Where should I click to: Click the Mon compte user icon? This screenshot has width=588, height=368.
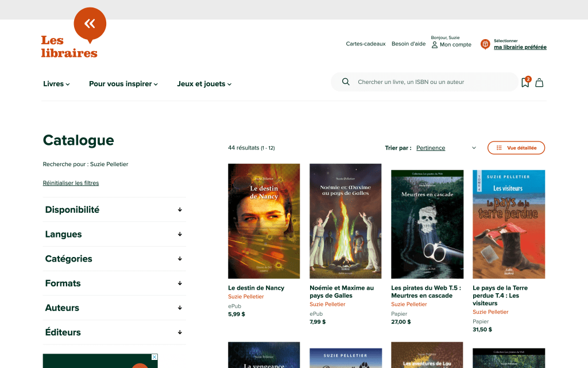pos(435,45)
